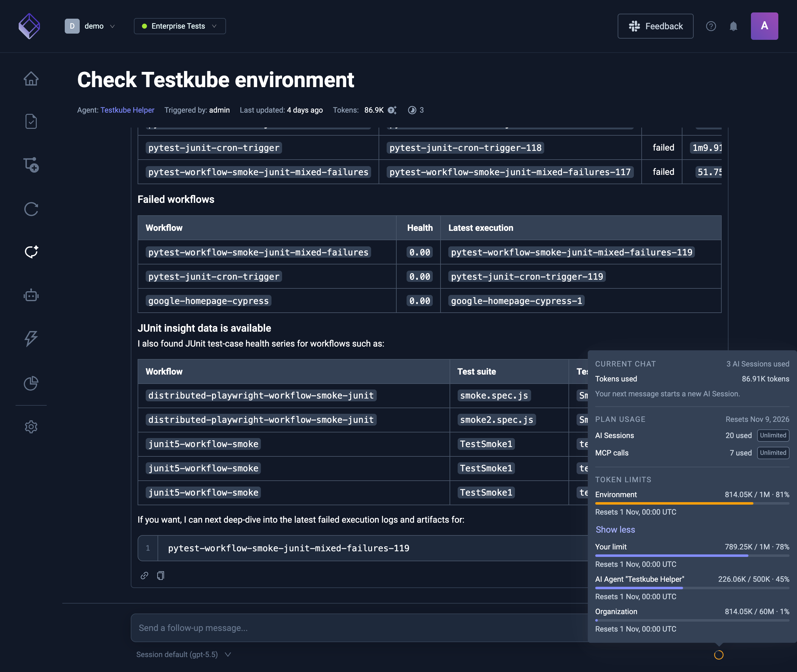
Task: Open the AI Agents robot icon in sidebar
Action: point(31,295)
